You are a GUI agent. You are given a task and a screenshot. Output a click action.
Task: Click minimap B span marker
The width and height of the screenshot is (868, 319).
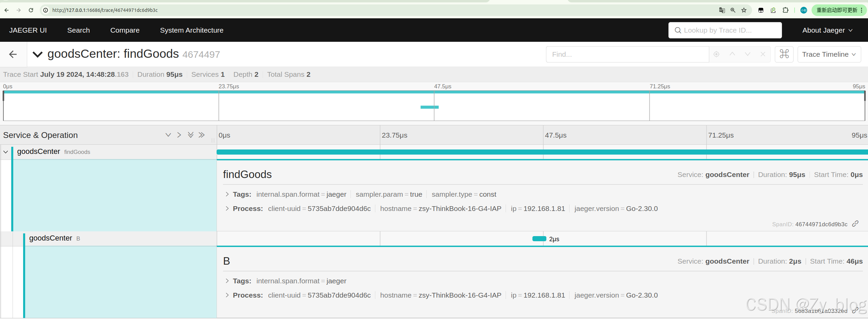pos(429,107)
